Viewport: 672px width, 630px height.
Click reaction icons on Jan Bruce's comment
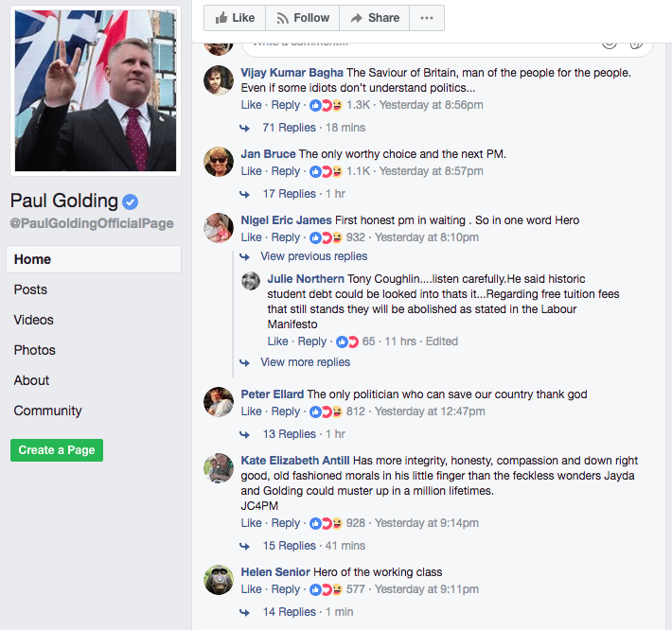pos(326,171)
